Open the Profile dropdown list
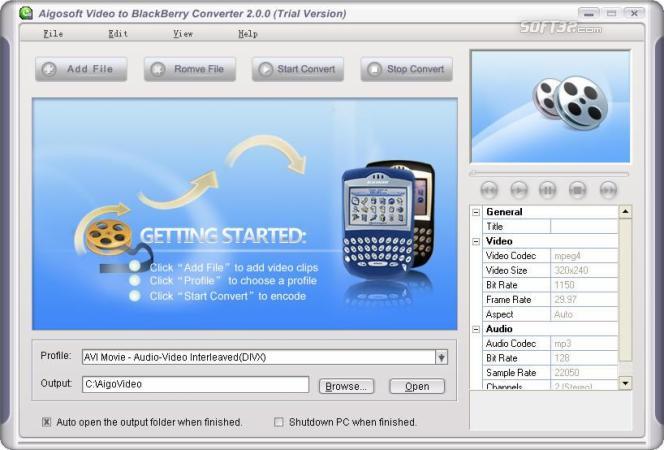 pos(441,357)
